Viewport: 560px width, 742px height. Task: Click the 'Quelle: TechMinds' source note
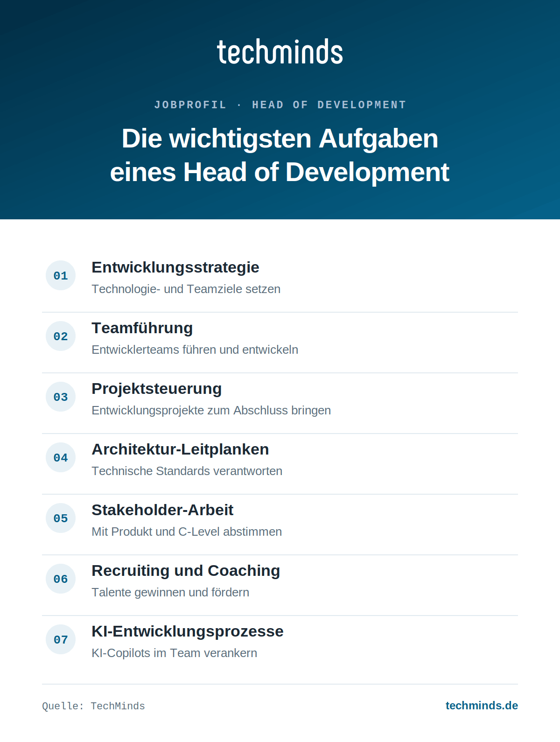[93, 706]
